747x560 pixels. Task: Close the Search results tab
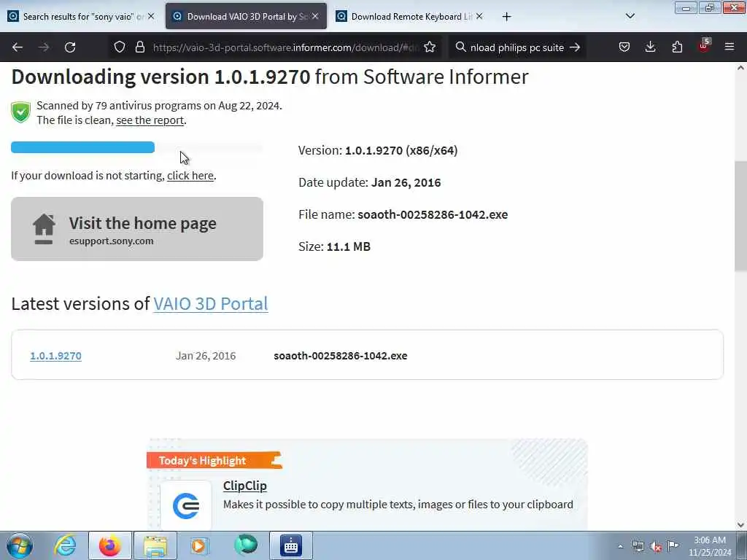pyautogui.click(x=151, y=16)
